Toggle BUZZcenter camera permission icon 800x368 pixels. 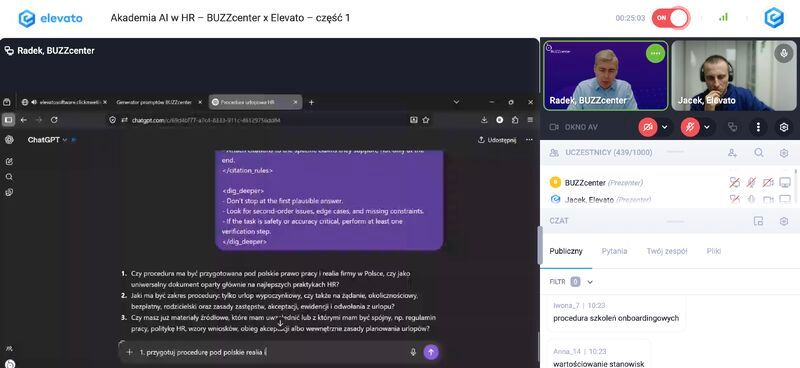pyautogui.click(x=768, y=183)
